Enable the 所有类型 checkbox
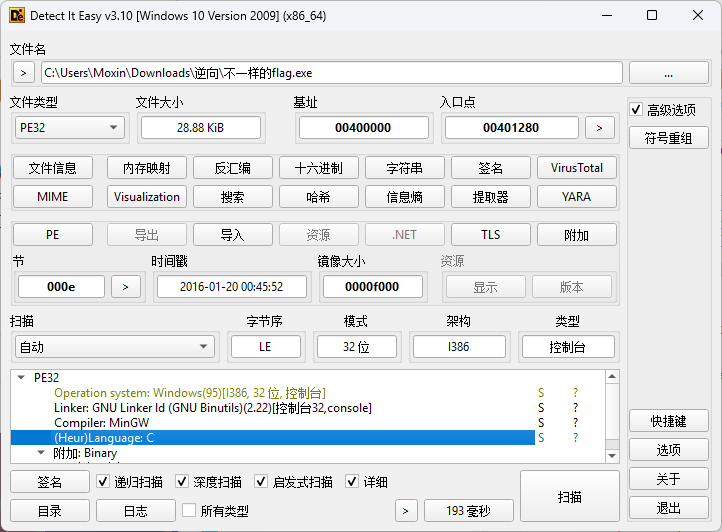The image size is (722, 532). [x=189, y=511]
